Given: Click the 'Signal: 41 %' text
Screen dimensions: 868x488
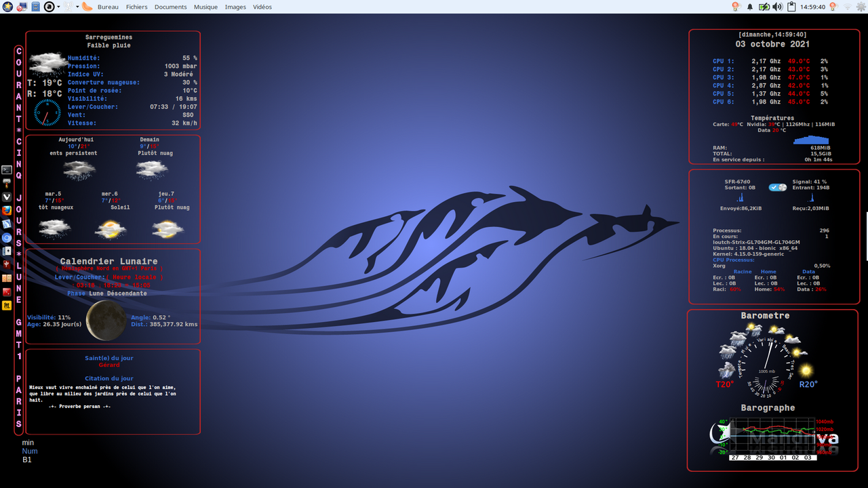Looking at the screenshot, I should (809, 182).
